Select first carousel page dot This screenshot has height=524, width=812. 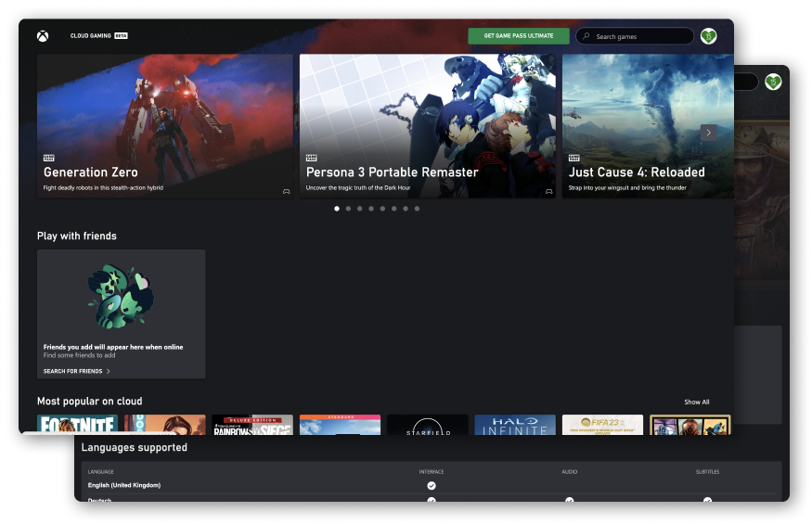coord(337,209)
